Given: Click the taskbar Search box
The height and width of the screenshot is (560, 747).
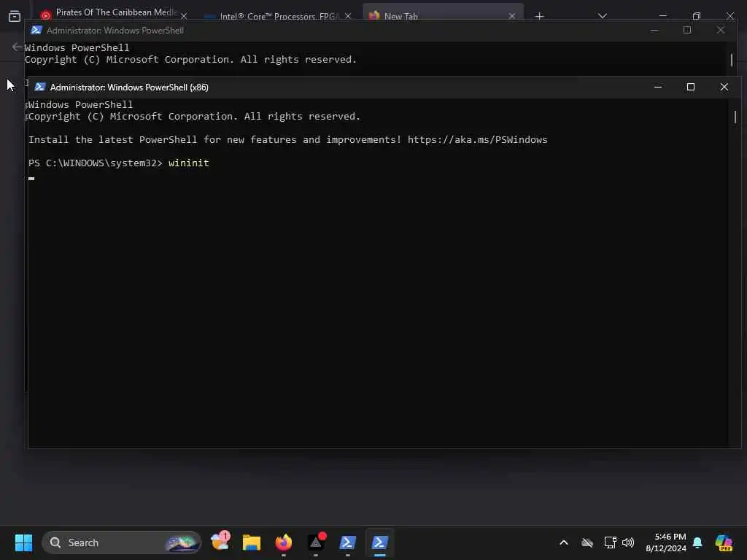Looking at the screenshot, I should (x=122, y=542).
